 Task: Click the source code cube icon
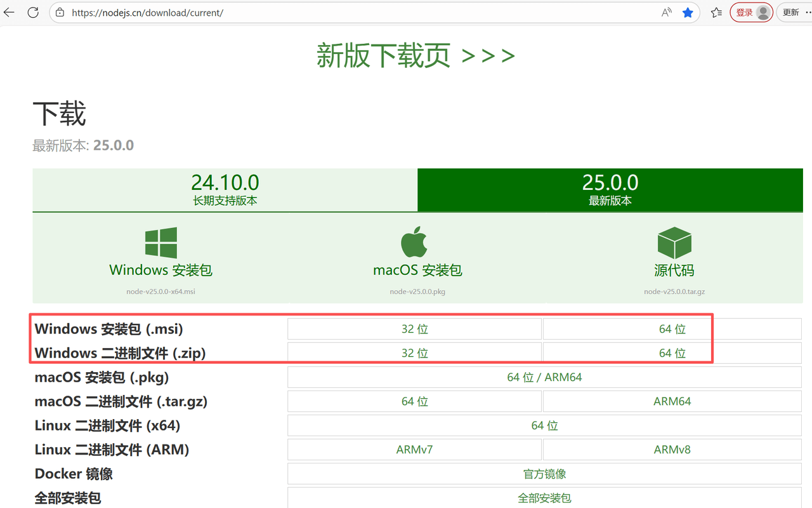pyautogui.click(x=674, y=243)
